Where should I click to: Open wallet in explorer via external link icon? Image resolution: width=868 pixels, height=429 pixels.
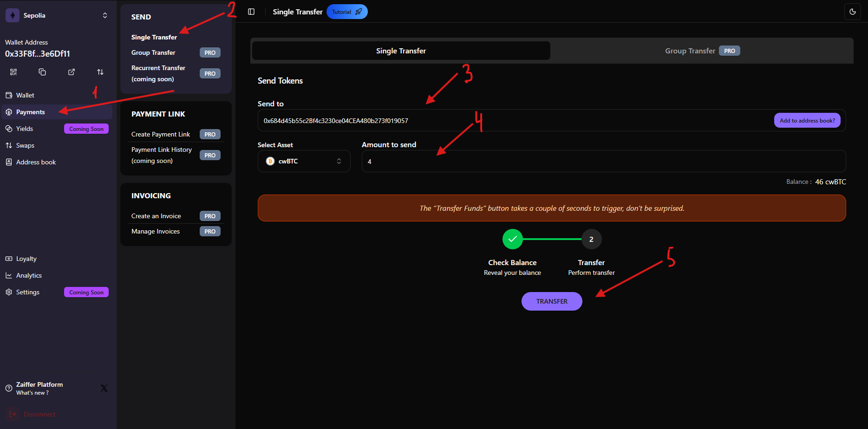click(72, 72)
